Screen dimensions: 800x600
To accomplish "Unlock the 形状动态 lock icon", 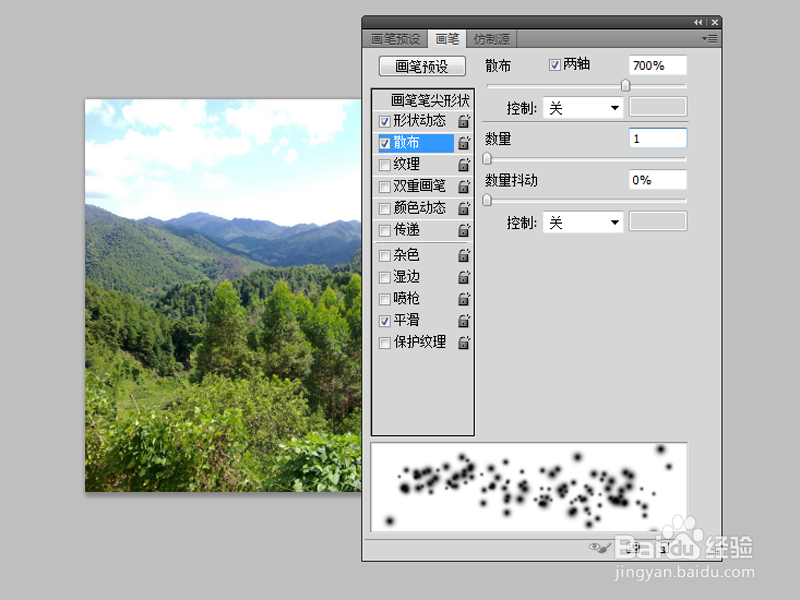I will click(x=463, y=121).
